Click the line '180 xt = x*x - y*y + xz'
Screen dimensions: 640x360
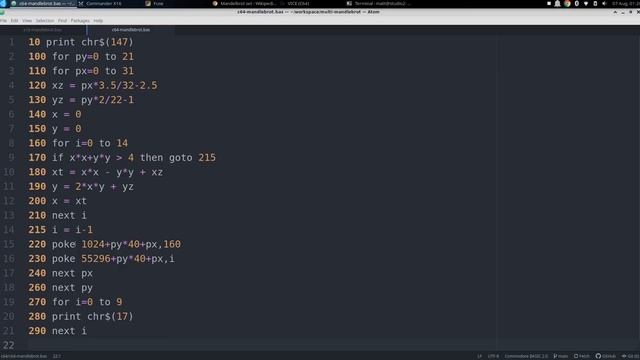point(96,172)
